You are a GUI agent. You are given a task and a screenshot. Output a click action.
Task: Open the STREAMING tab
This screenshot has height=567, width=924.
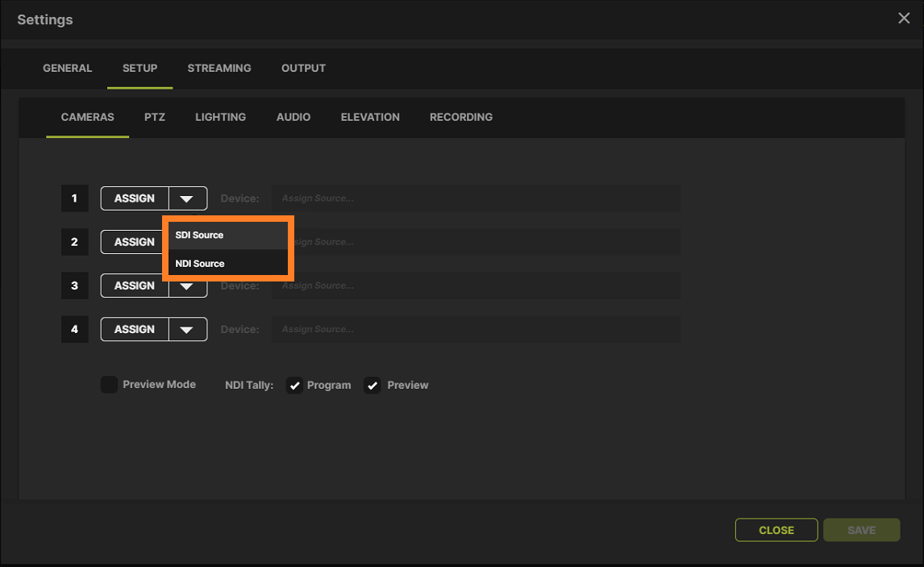[x=219, y=69]
